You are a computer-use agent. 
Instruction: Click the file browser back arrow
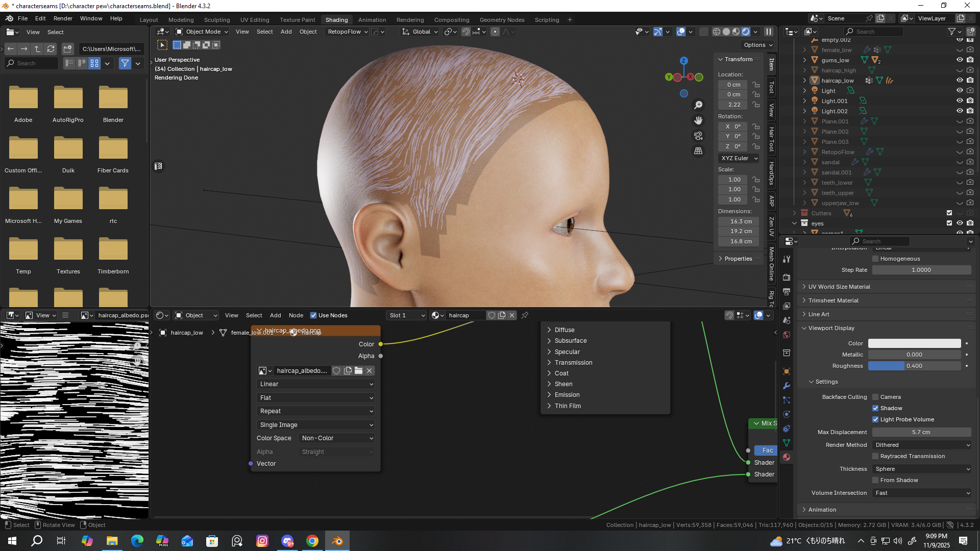[x=11, y=49]
